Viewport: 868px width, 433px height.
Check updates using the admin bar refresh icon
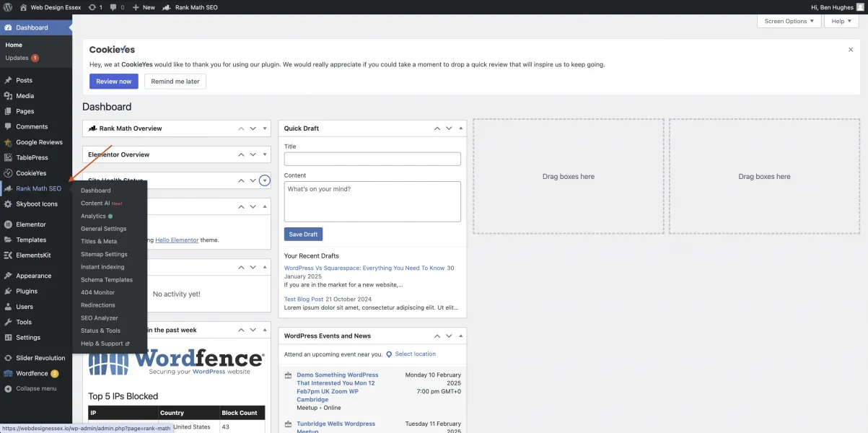[x=92, y=6]
